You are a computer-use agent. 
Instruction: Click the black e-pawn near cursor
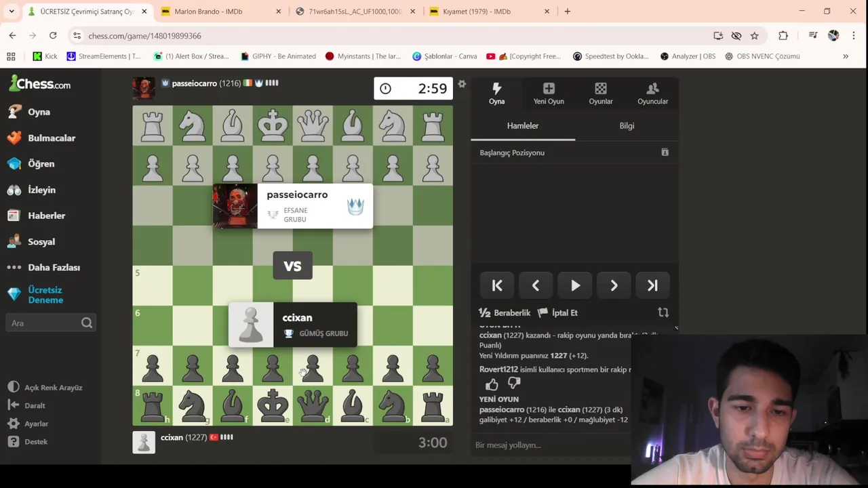[273, 367]
